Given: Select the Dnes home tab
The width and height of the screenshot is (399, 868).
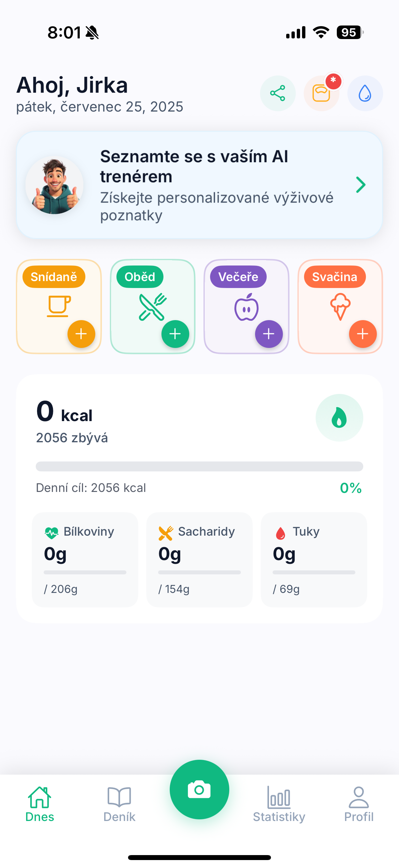Looking at the screenshot, I should 40,804.
